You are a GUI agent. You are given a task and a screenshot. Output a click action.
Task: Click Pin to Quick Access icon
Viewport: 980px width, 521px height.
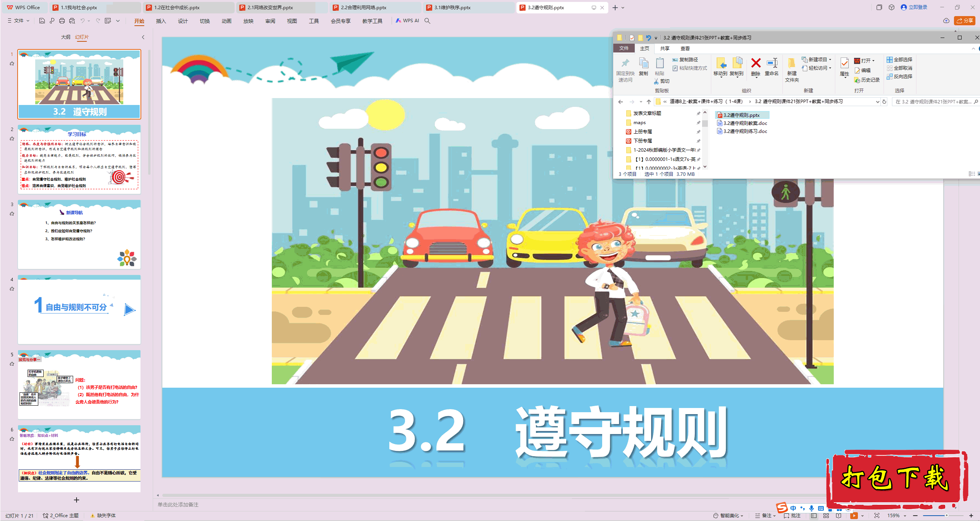625,63
